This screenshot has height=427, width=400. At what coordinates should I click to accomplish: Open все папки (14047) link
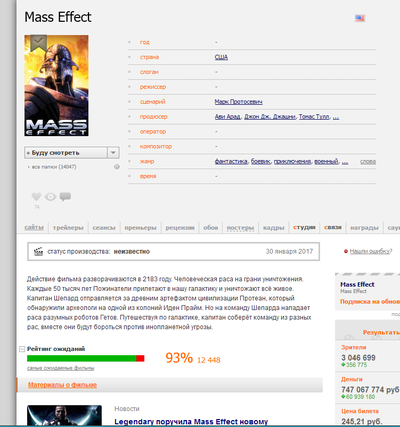coord(54,167)
